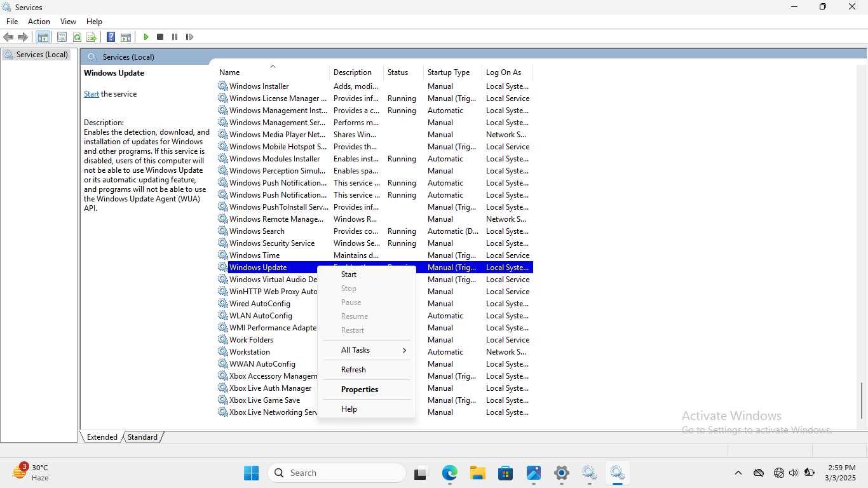Start the service using the green play icon
Viewport: 868px width, 488px height.
[146, 36]
